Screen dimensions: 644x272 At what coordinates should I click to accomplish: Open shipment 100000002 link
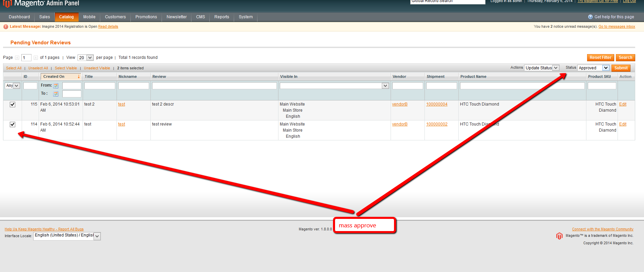pos(437,124)
